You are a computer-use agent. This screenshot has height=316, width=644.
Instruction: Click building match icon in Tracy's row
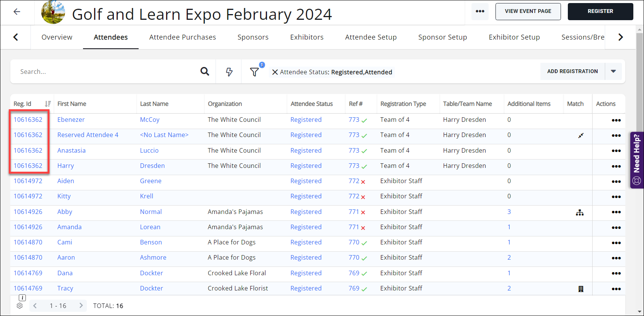pos(581,289)
